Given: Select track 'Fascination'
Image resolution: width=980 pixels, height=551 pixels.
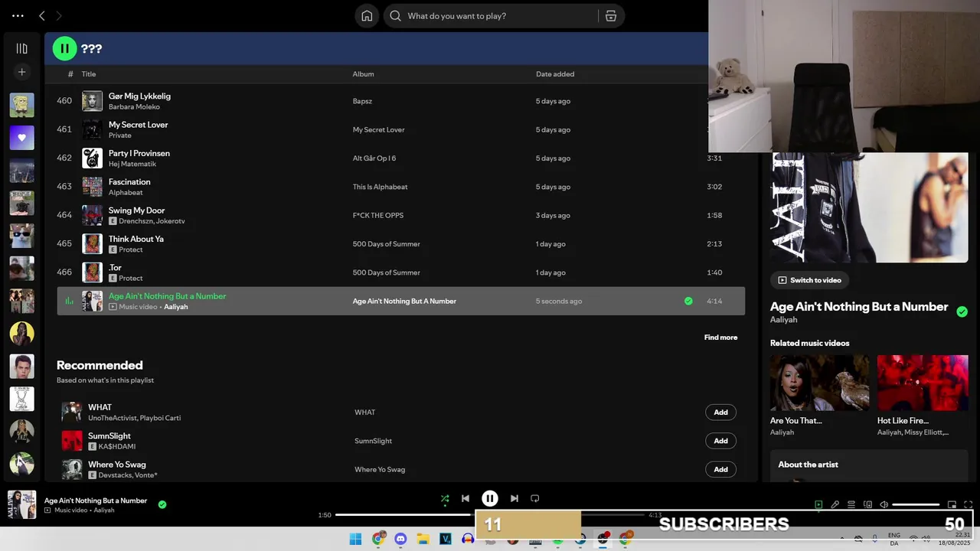Looking at the screenshot, I should tap(400, 187).
